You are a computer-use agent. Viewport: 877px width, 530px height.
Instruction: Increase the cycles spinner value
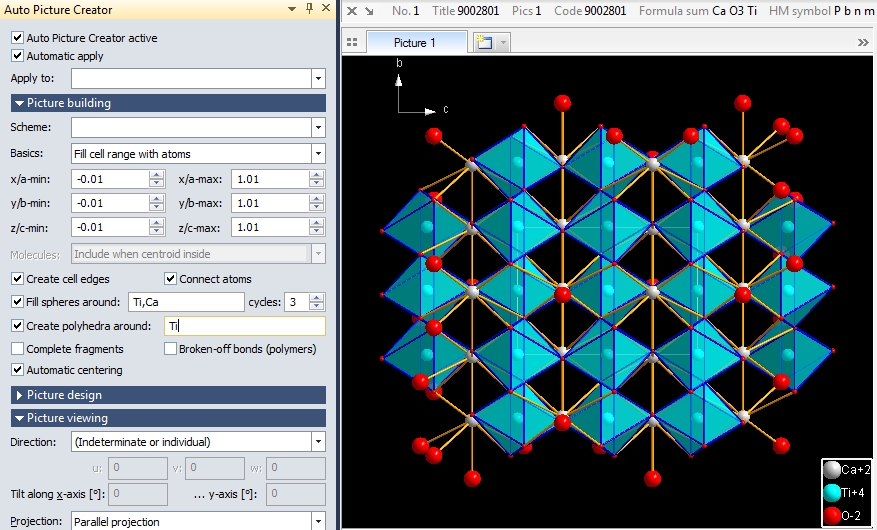[x=318, y=297]
